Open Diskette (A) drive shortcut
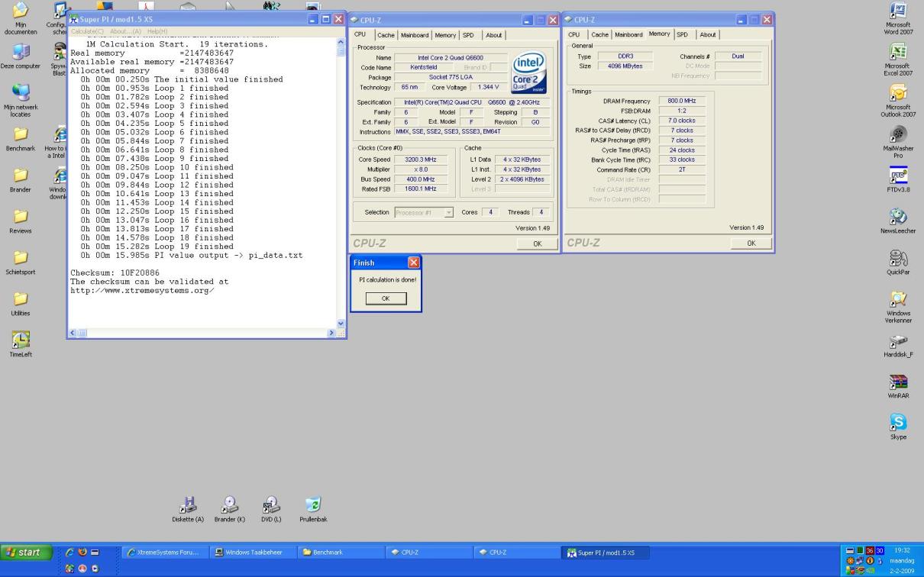 pos(188,510)
